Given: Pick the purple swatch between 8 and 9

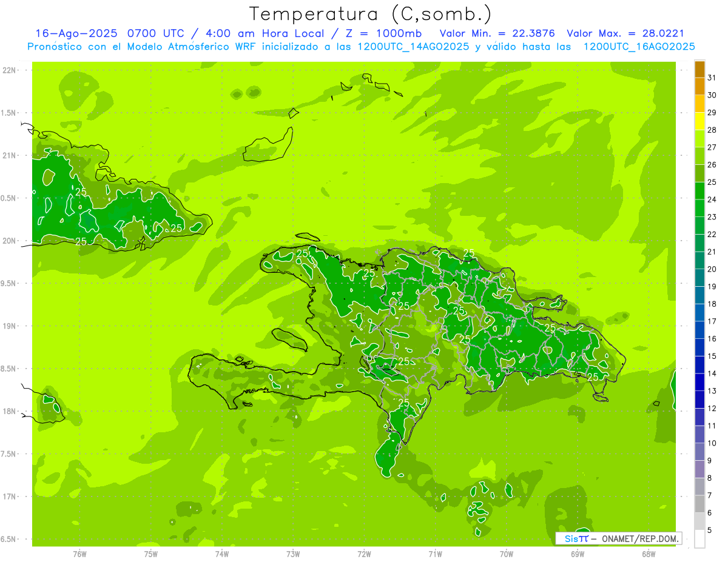Looking at the screenshot, I should coord(699,469).
